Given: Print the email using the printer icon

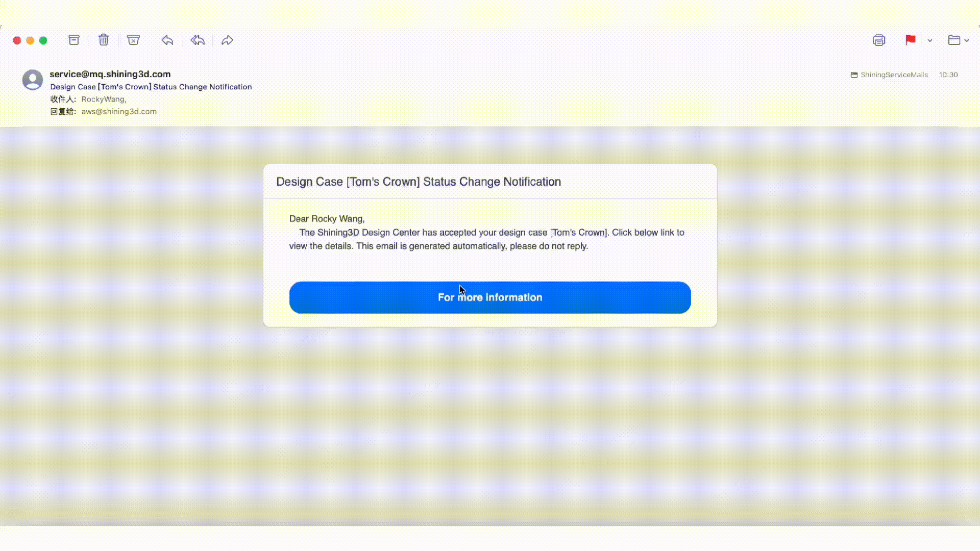Looking at the screenshot, I should click(879, 40).
